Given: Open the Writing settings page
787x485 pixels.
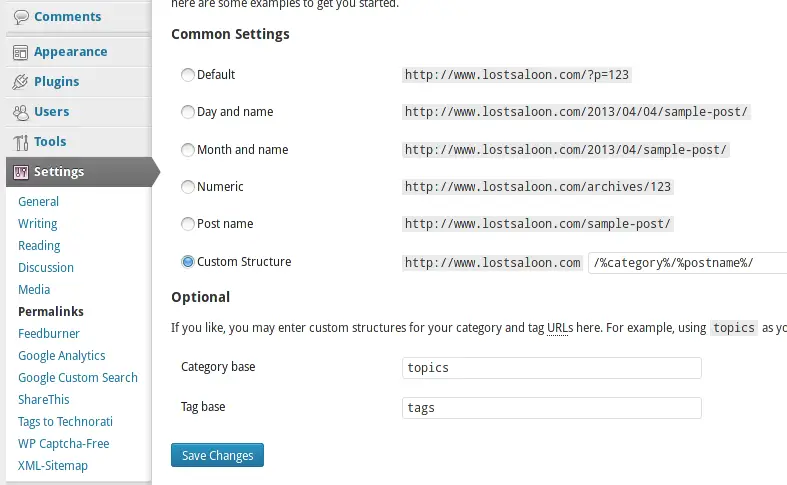Looking at the screenshot, I should [x=38, y=223].
